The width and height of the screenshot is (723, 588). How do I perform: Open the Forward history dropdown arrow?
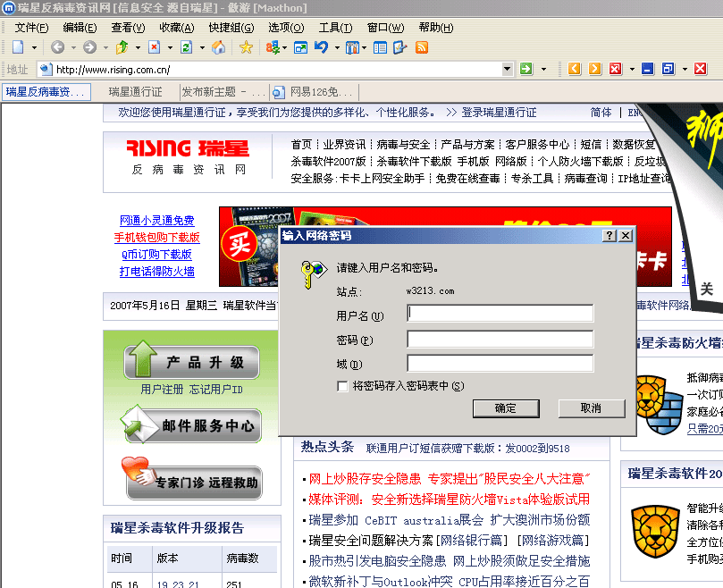pos(105,47)
